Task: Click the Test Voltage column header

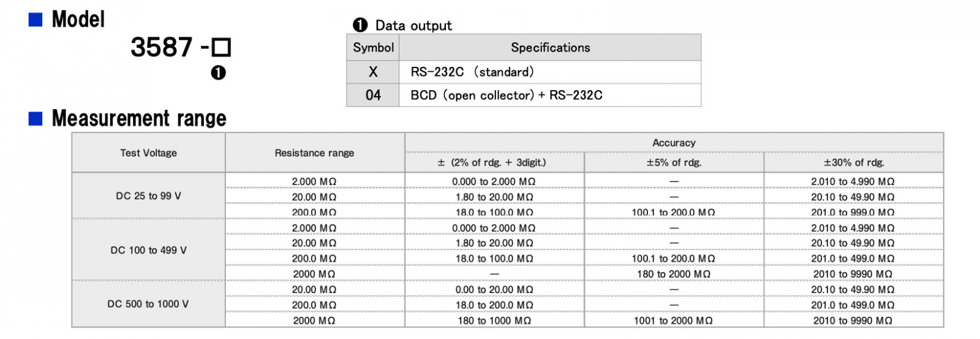Action: pyautogui.click(x=148, y=153)
